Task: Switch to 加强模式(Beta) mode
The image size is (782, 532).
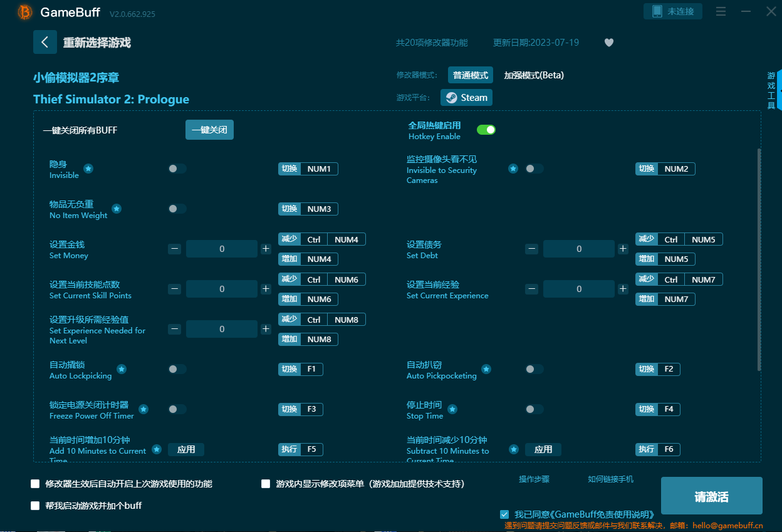Action: click(534, 75)
